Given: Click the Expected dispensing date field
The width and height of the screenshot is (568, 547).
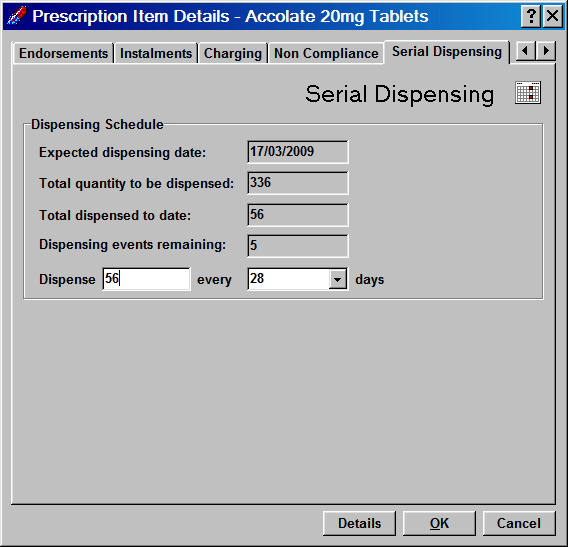Looking at the screenshot, I should coord(298,152).
